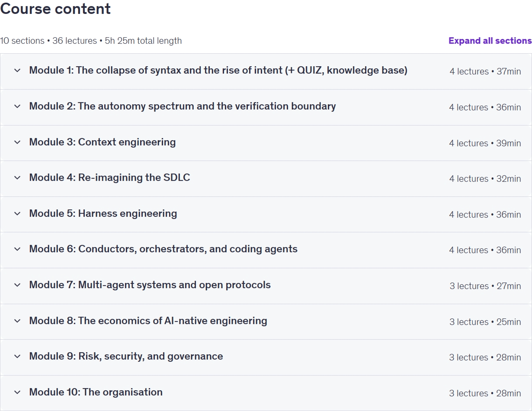The width and height of the screenshot is (532, 411).
Task: Click '4 lectures • 36min' in Module 2 row
Action: (485, 107)
